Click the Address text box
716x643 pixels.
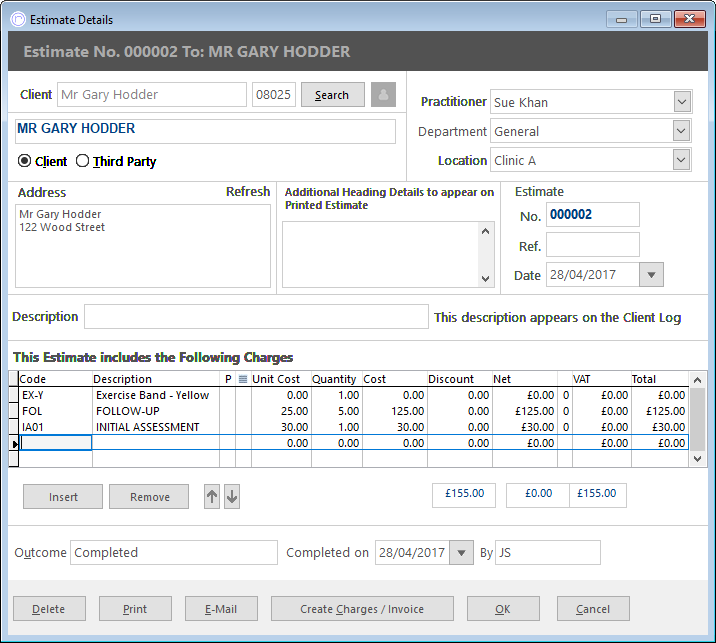[143, 246]
